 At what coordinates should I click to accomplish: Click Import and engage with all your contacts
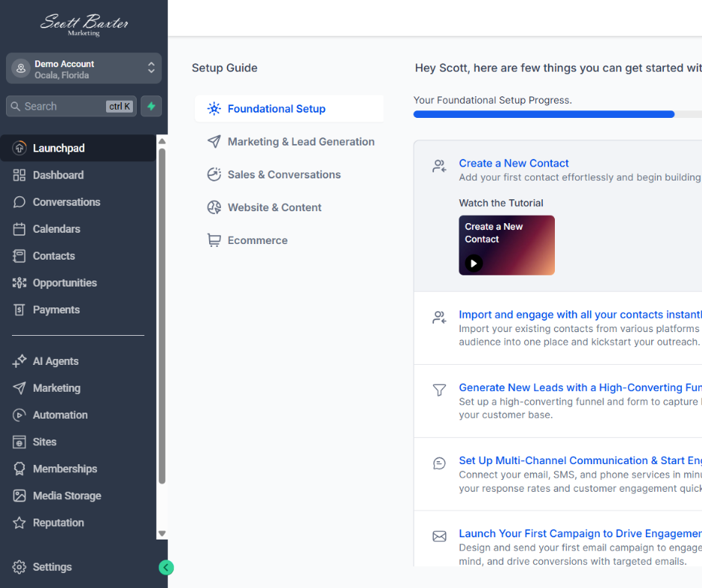point(580,314)
